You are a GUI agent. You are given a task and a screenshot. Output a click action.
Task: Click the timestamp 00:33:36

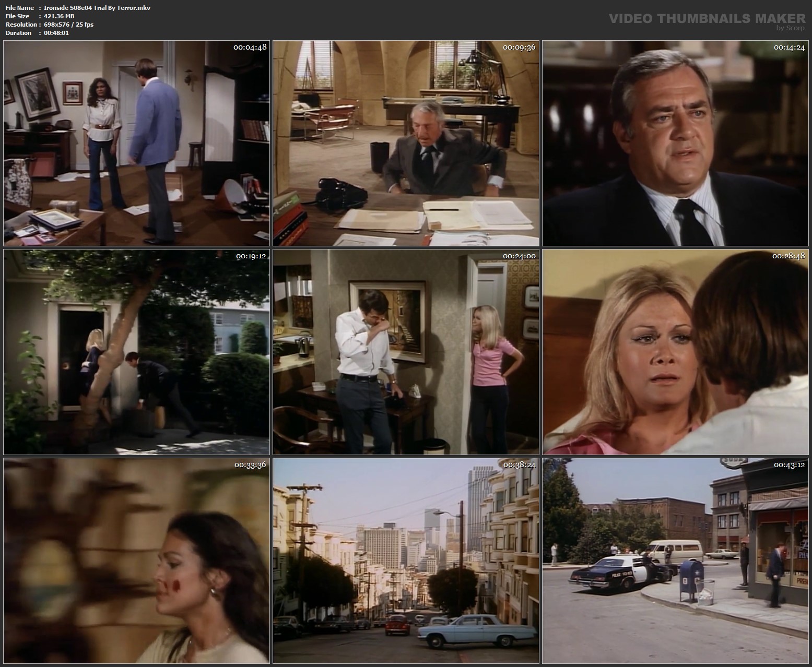click(x=250, y=464)
